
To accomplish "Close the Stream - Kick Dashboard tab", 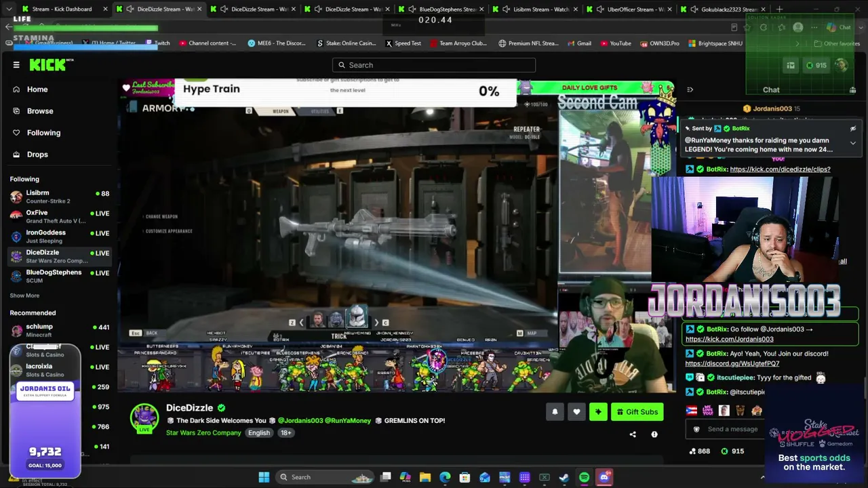I will point(105,9).
